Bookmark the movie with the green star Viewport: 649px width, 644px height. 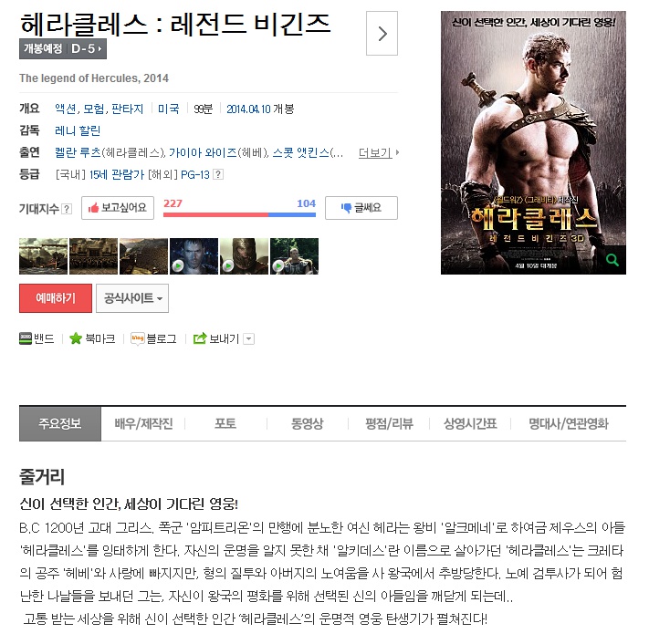pos(76,338)
